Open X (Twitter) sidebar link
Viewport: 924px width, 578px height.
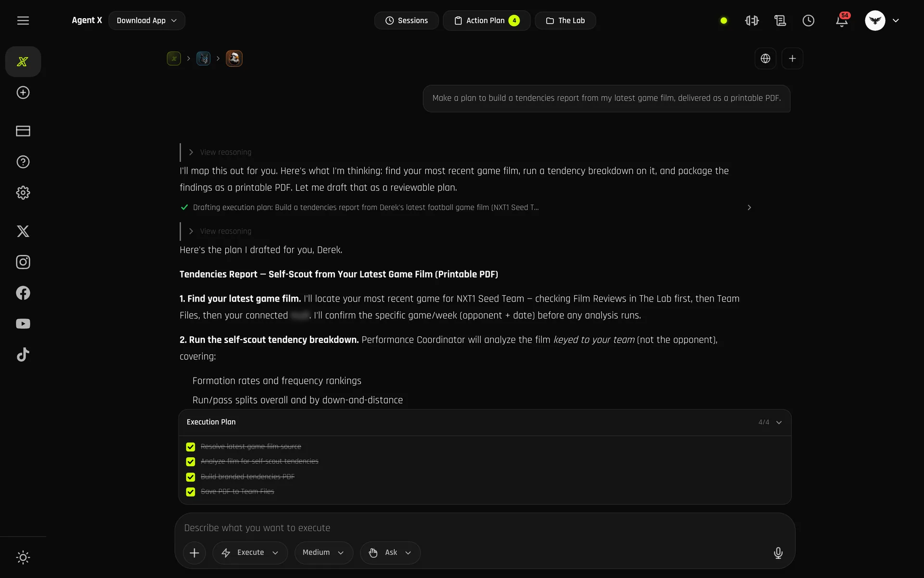click(x=23, y=231)
